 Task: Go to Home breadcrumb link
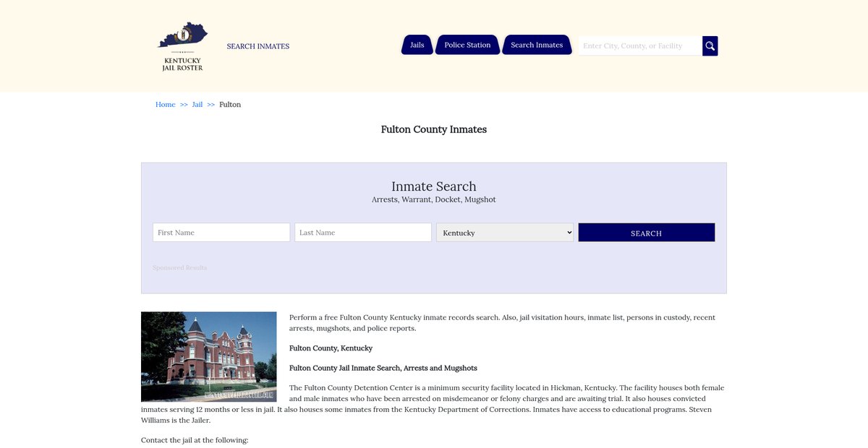pyautogui.click(x=166, y=105)
